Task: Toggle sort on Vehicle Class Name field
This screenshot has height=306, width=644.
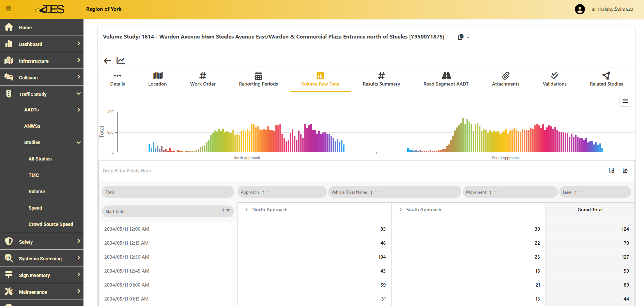Action: 371,193
